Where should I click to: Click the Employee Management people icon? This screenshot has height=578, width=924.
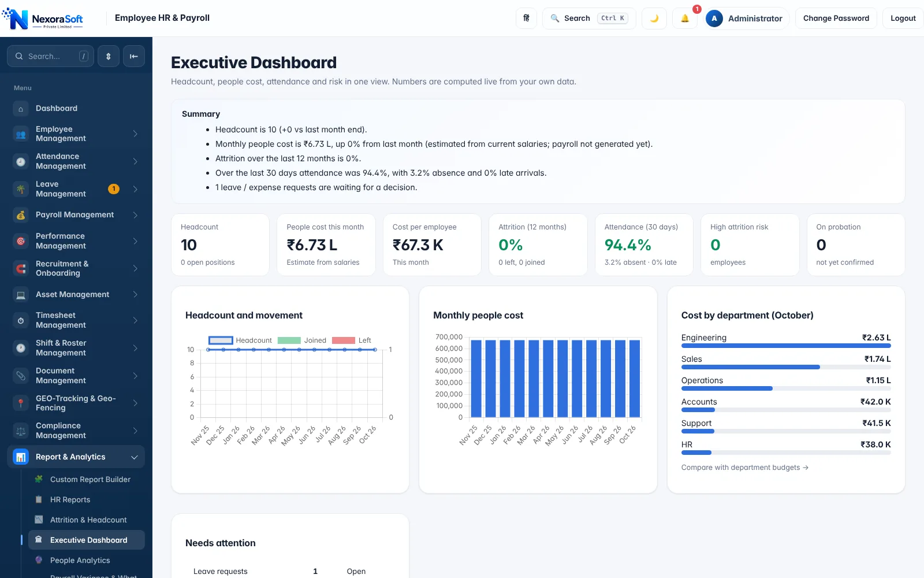click(21, 134)
